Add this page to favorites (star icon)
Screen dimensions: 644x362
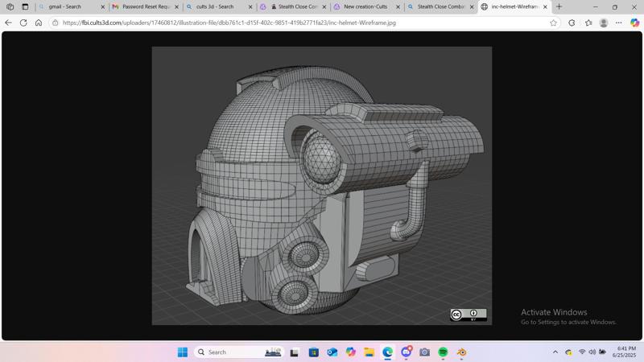point(553,23)
